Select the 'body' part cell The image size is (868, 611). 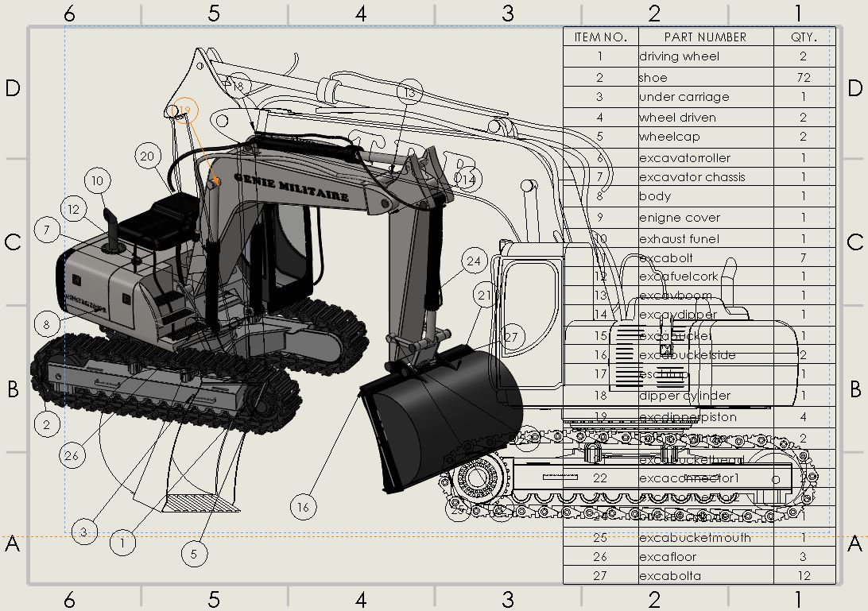[x=706, y=196]
